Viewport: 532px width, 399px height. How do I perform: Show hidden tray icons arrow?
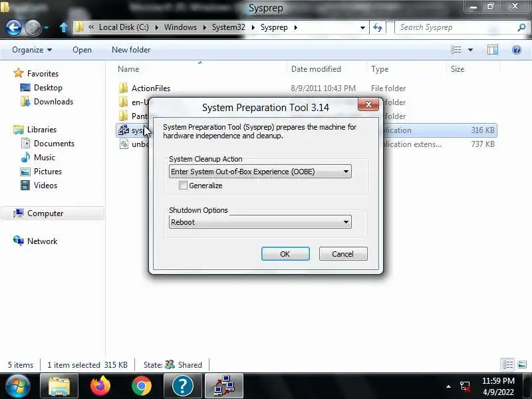click(448, 386)
